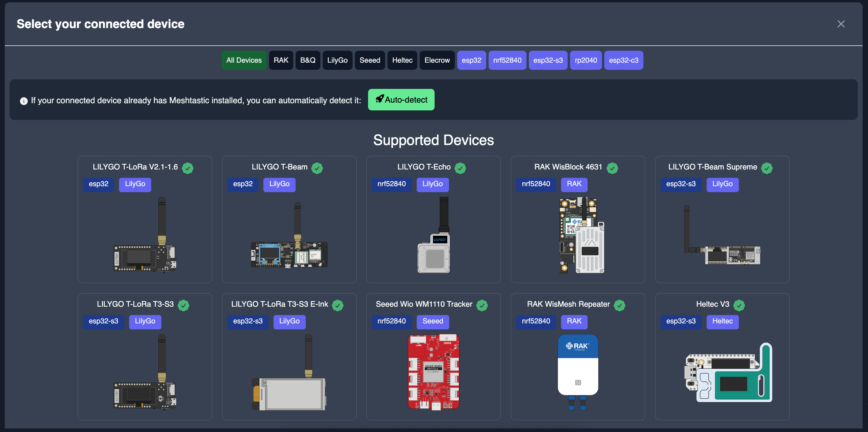Click the 'LILYGO T-Beam Supreme' device title
The height and width of the screenshot is (432, 868).
point(713,167)
